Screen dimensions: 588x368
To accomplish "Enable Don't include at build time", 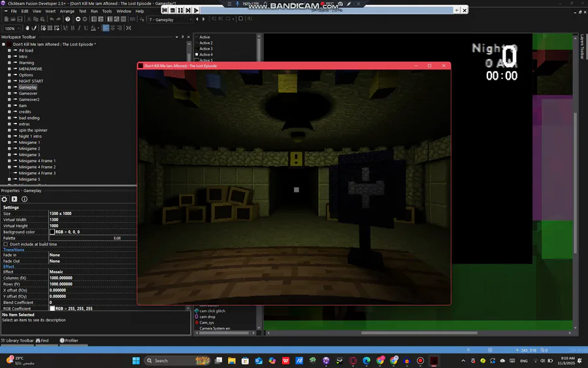I will point(6,244).
